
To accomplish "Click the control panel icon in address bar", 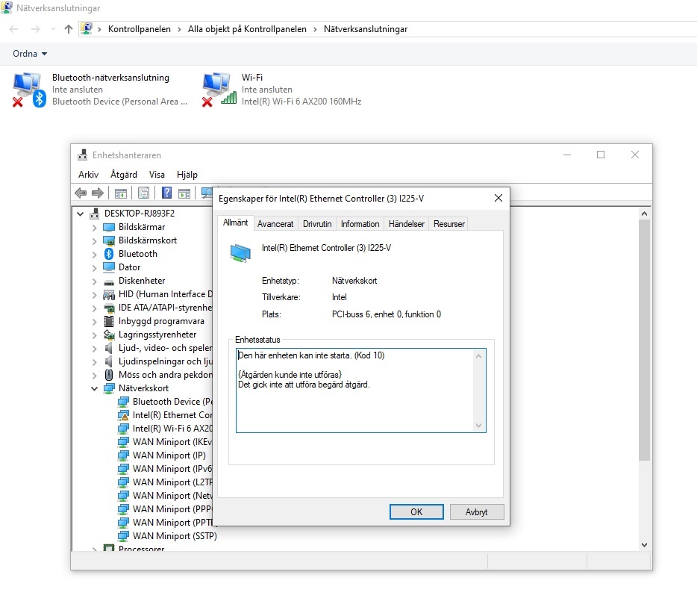I will (87, 29).
